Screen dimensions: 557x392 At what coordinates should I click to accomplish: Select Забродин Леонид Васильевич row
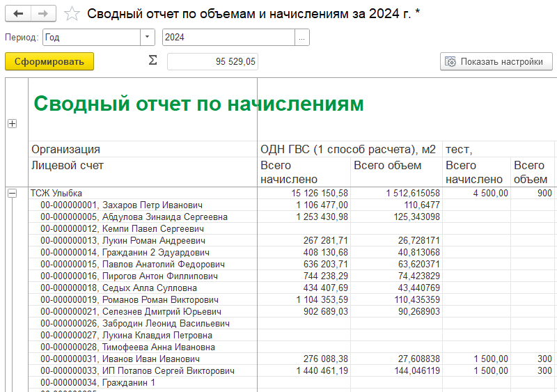click(x=143, y=323)
